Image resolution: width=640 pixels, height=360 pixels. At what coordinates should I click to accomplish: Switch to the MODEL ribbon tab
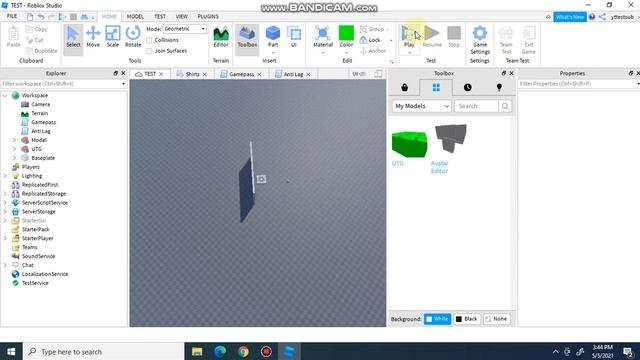(x=135, y=16)
